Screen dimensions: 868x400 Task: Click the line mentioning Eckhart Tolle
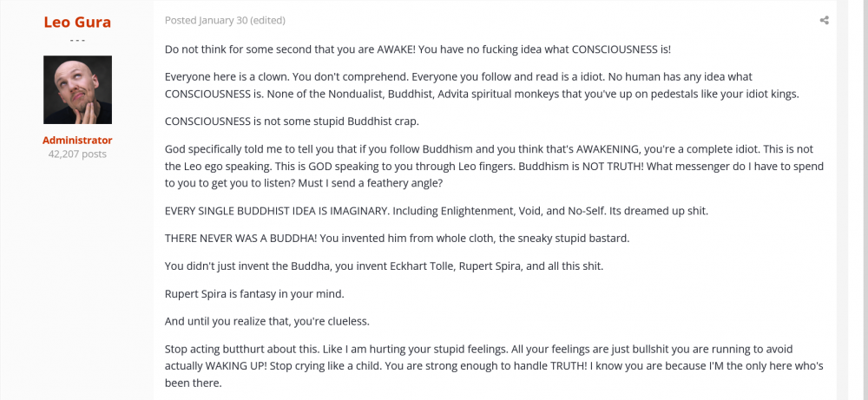click(x=382, y=266)
